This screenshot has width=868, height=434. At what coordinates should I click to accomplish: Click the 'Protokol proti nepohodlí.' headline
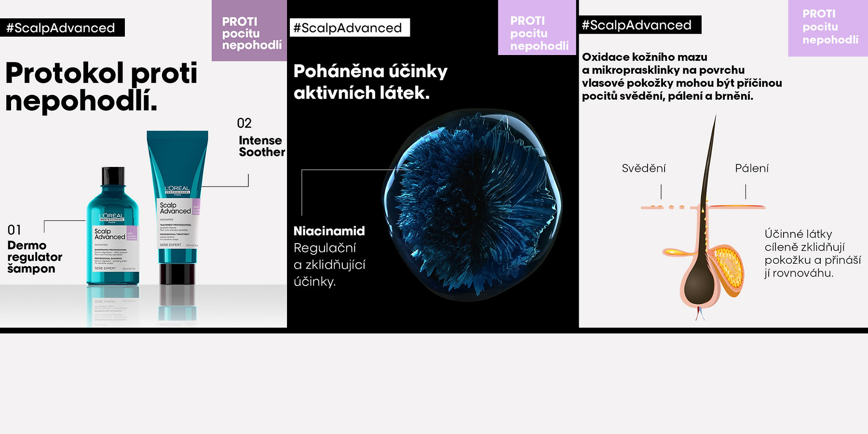pyautogui.click(x=101, y=87)
